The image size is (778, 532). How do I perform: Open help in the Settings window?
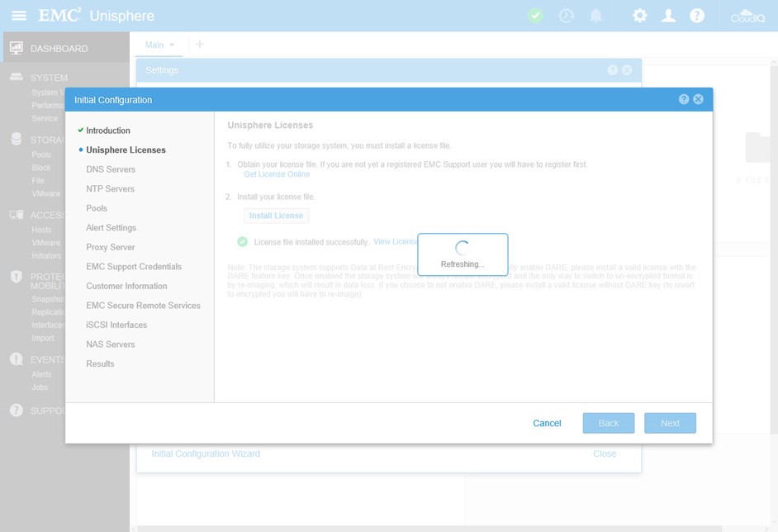[x=613, y=70]
